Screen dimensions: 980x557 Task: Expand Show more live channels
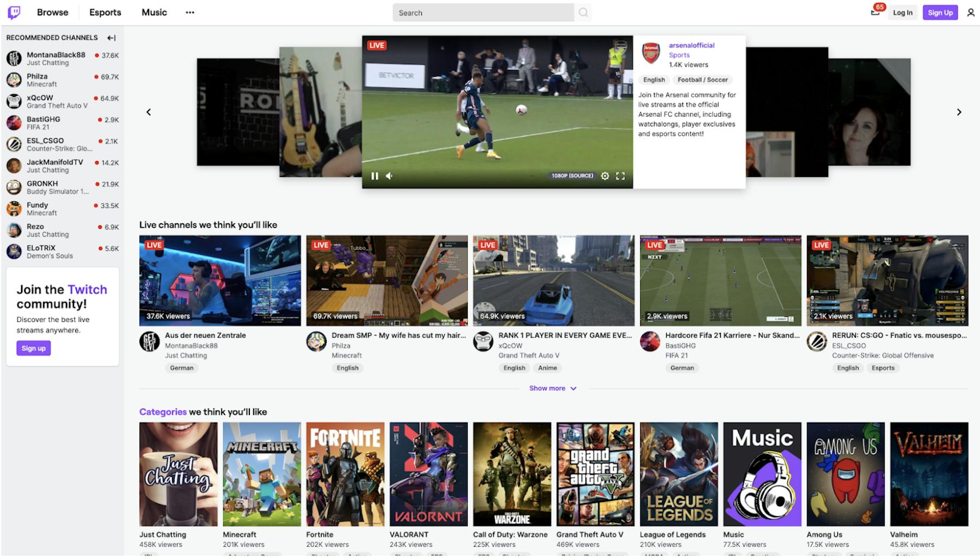pos(553,388)
